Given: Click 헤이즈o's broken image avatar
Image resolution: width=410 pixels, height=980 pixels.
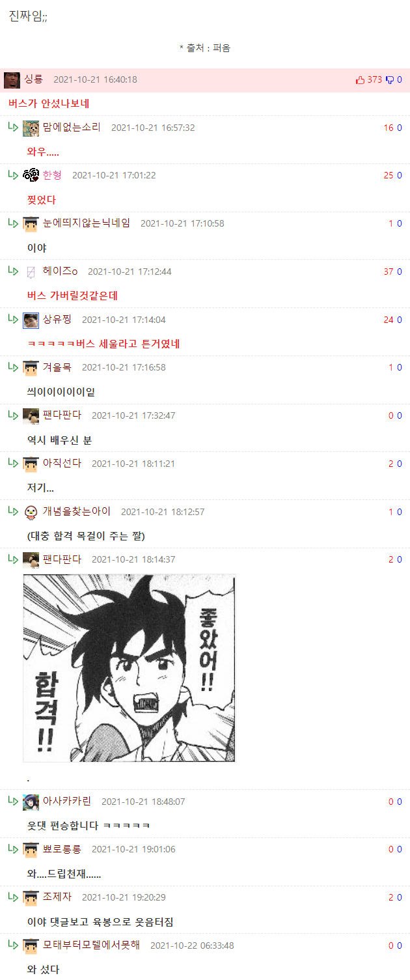Looking at the screenshot, I should (31, 272).
